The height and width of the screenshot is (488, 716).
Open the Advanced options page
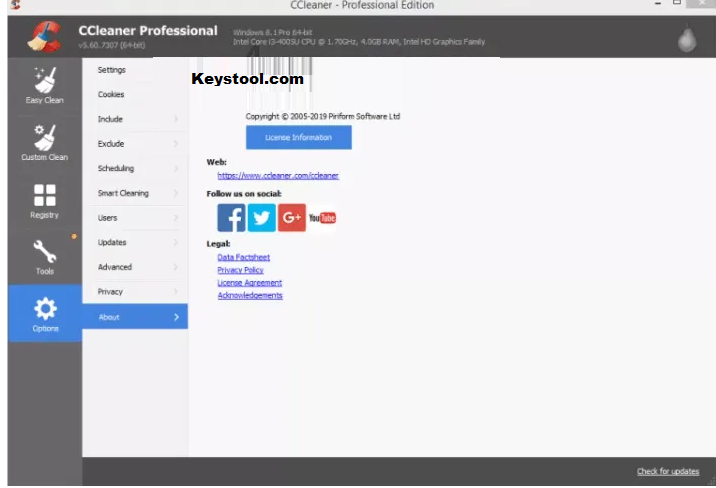tap(135, 267)
